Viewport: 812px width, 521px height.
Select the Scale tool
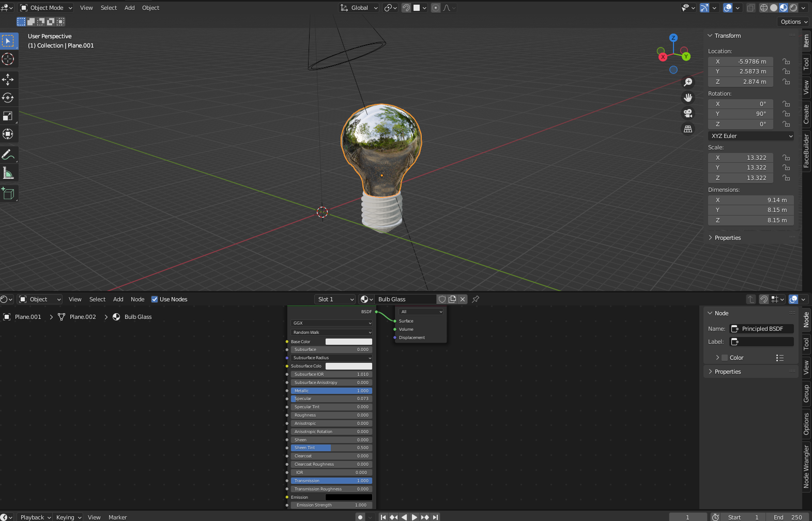coord(8,116)
